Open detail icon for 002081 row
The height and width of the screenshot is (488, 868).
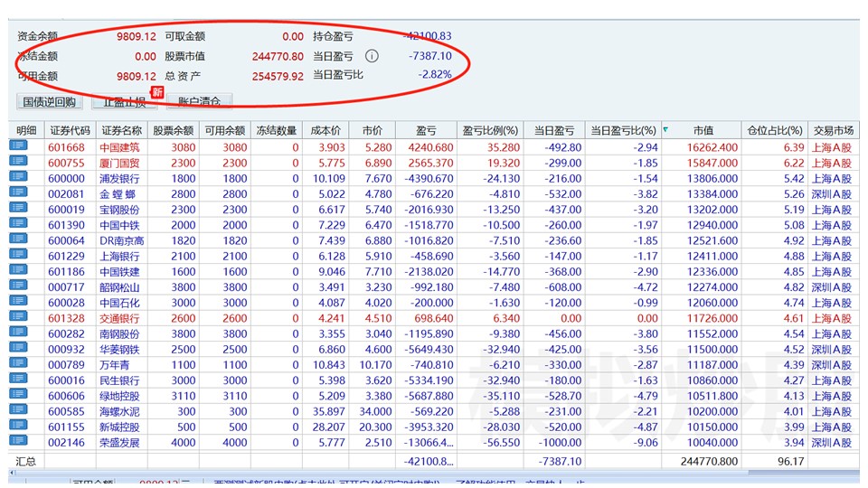click(x=18, y=192)
